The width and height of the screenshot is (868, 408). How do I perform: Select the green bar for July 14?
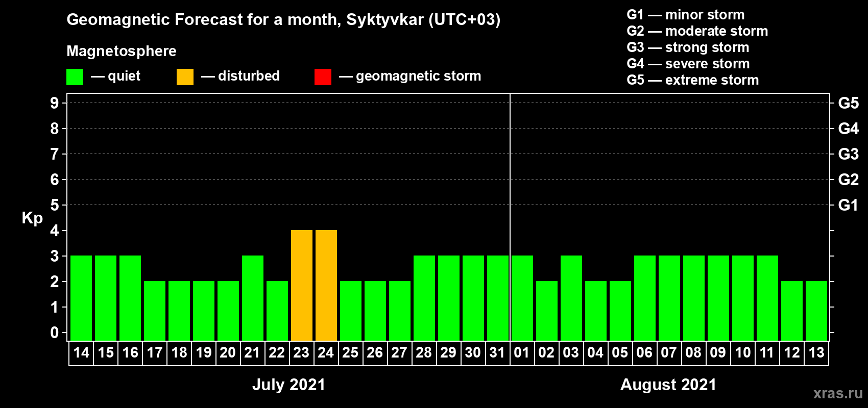point(81,298)
